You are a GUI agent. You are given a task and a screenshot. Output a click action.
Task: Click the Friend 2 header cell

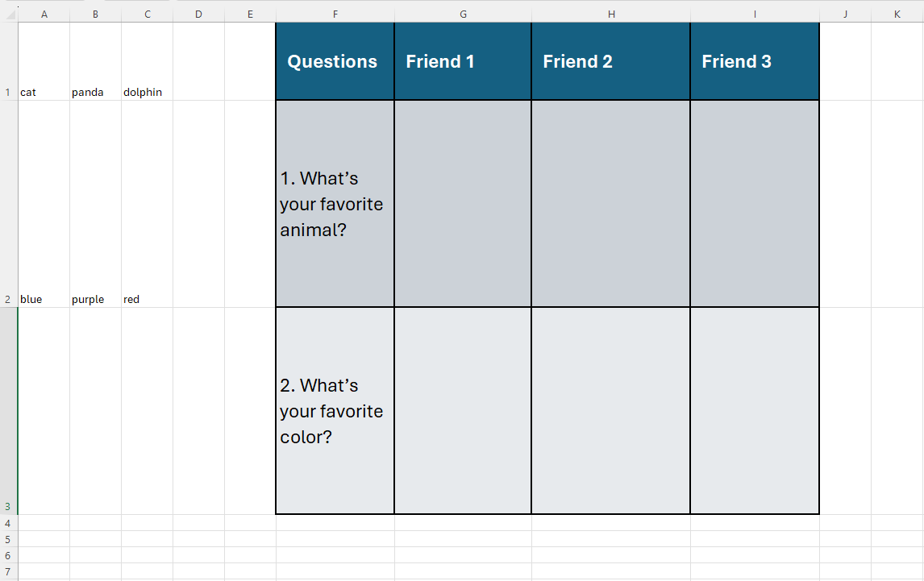(x=610, y=61)
